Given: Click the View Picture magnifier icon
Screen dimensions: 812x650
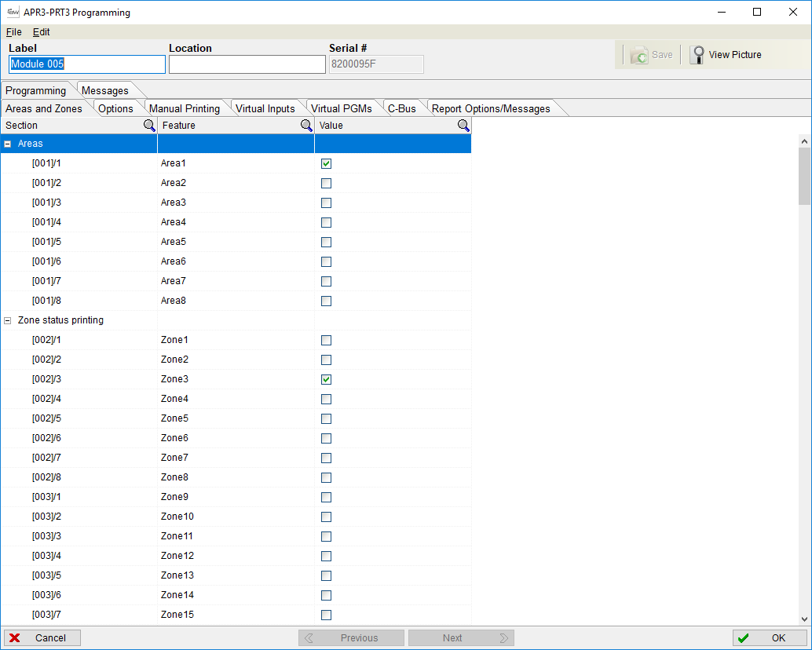Looking at the screenshot, I should point(697,55).
